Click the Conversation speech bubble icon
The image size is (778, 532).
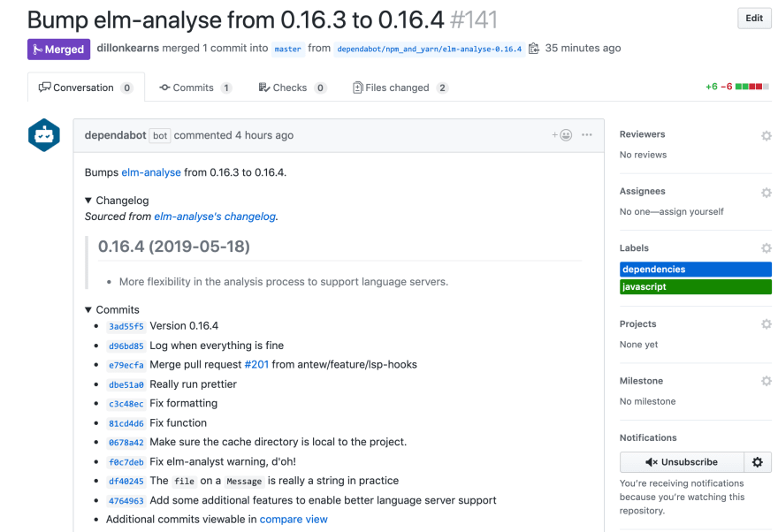click(x=45, y=87)
